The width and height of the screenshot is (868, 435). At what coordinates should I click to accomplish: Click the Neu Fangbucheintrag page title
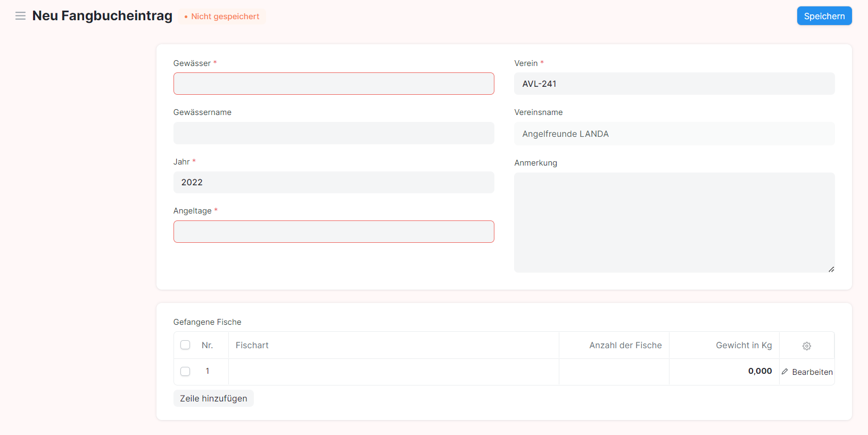[102, 16]
